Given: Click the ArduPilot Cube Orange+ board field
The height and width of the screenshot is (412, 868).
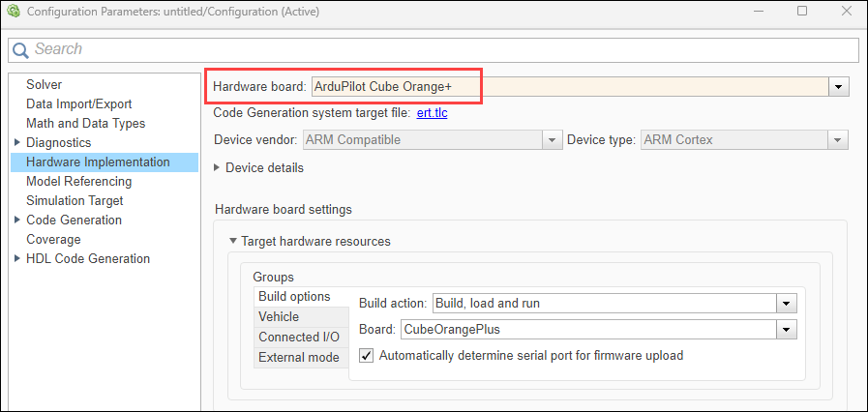Looking at the screenshot, I should click(x=570, y=87).
